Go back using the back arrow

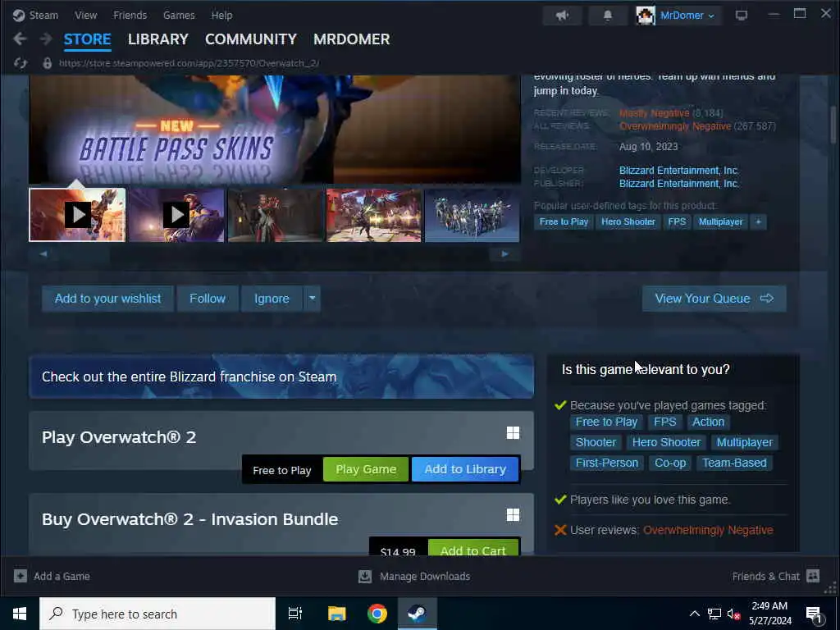(x=20, y=39)
